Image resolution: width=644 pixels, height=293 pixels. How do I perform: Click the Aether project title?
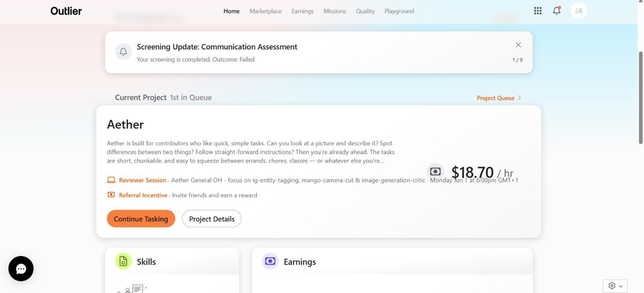coord(126,124)
